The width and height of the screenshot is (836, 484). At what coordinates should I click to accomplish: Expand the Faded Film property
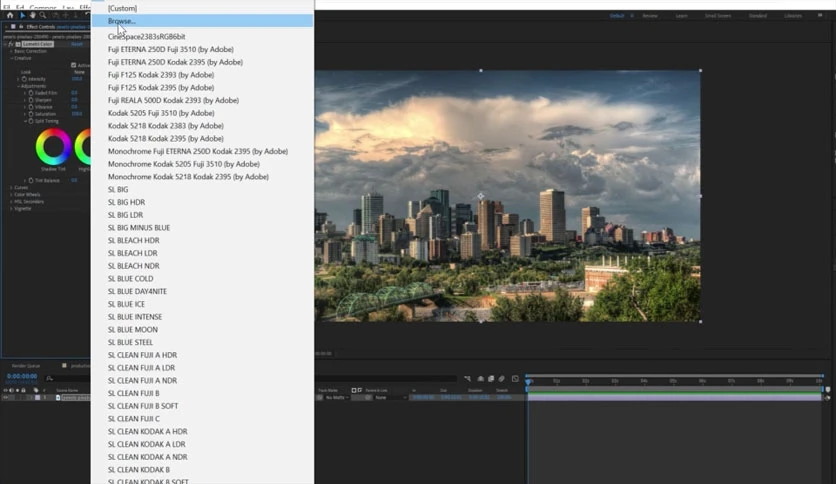pyautogui.click(x=25, y=93)
